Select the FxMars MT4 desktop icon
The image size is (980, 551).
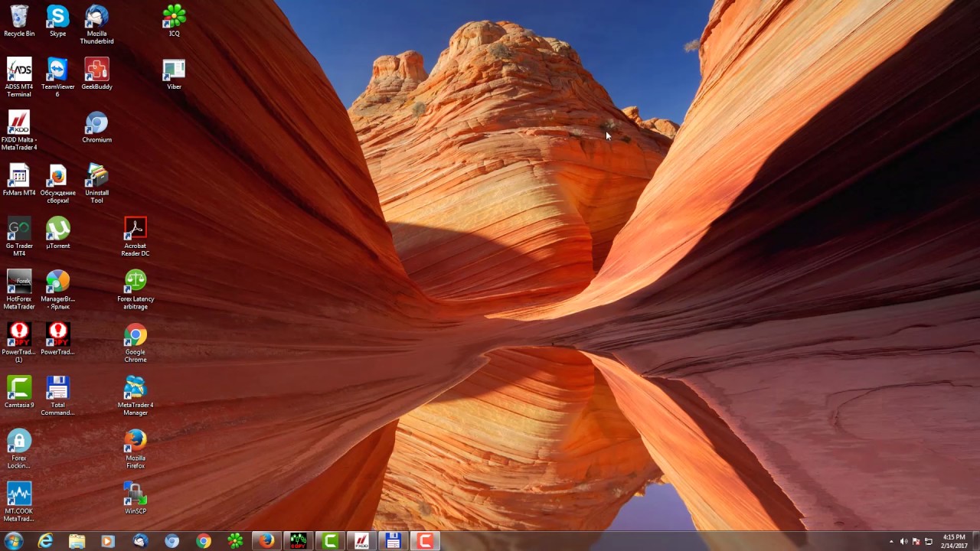pos(19,180)
